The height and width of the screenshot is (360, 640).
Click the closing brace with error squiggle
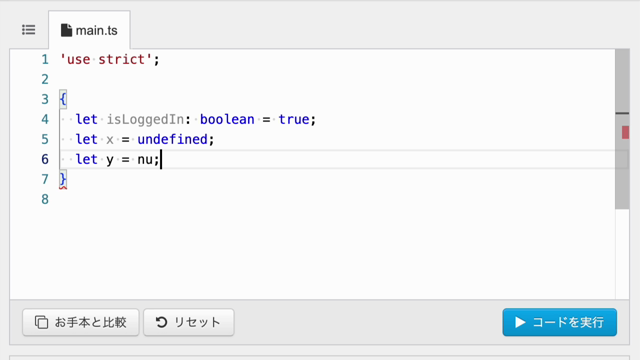click(63, 180)
